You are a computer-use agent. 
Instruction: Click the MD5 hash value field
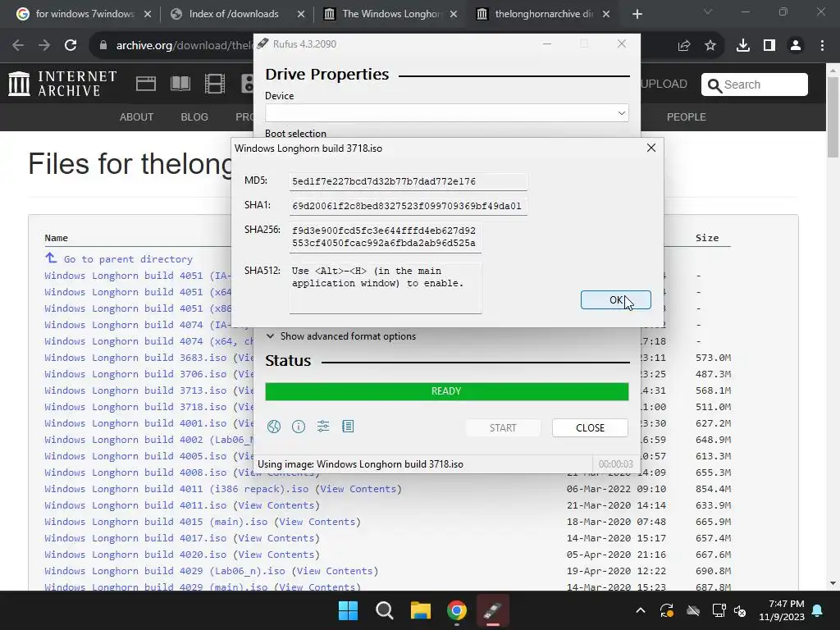(x=409, y=181)
